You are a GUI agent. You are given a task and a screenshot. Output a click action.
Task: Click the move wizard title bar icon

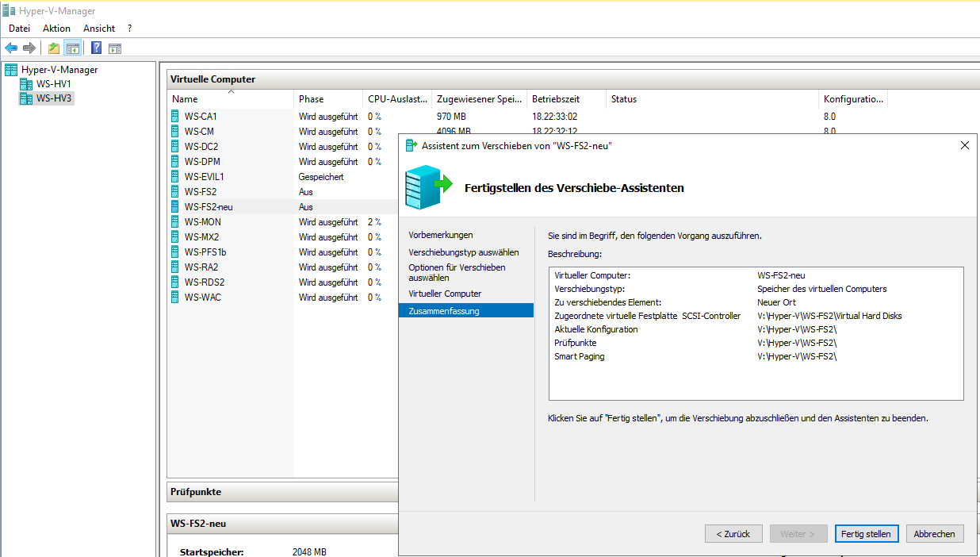411,145
